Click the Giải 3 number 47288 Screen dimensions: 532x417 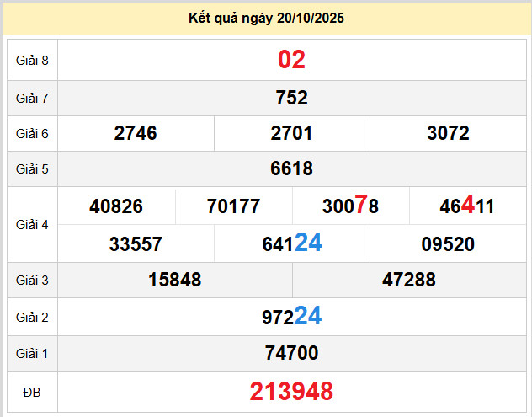(409, 280)
